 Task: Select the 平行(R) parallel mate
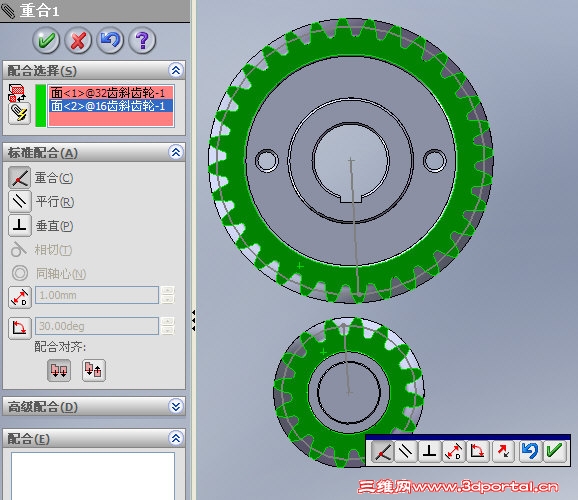tap(20, 201)
